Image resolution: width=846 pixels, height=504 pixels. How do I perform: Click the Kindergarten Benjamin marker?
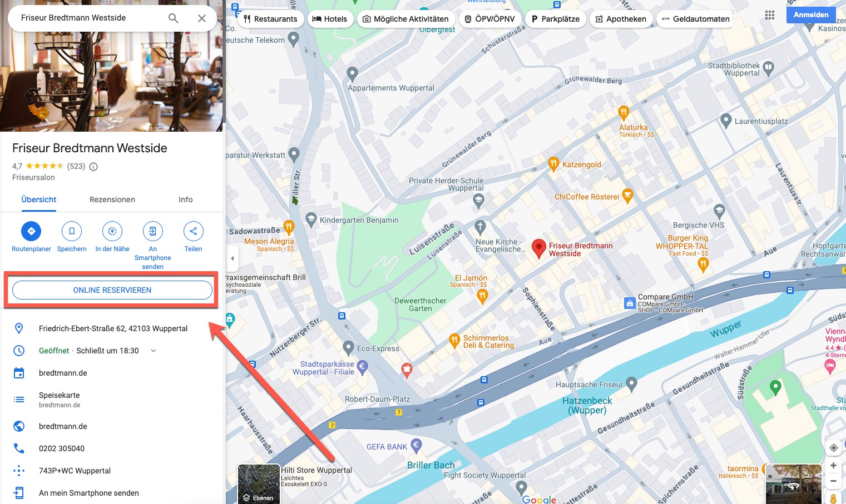[x=311, y=219]
